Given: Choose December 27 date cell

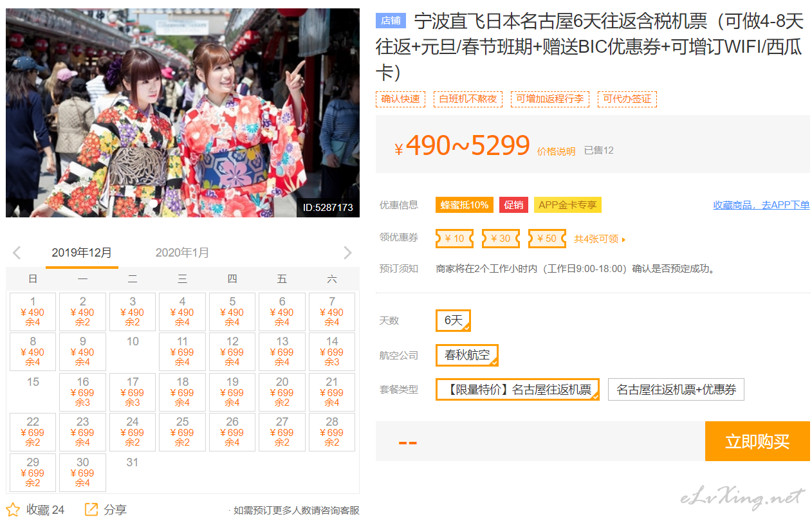Looking at the screenshot, I should (x=282, y=432).
